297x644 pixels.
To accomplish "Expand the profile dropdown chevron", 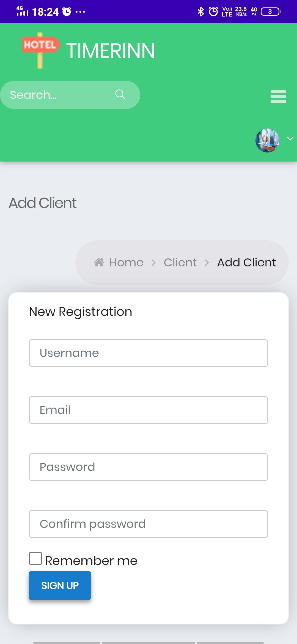I will (290, 139).
